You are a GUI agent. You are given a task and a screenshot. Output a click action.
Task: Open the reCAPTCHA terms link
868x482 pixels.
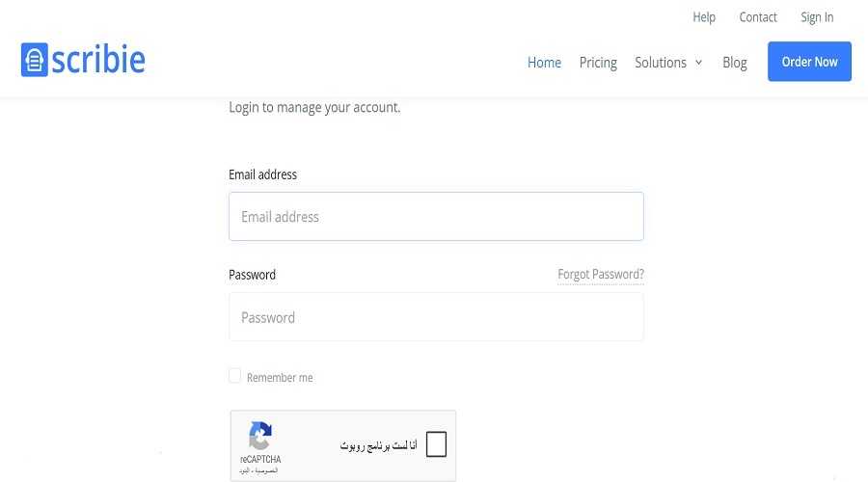click(x=245, y=470)
